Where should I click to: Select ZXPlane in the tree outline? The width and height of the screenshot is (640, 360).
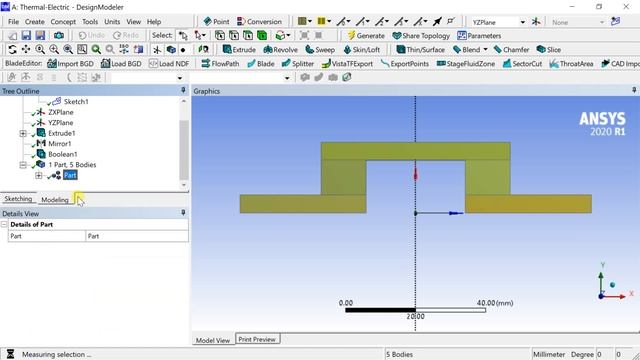pos(60,112)
